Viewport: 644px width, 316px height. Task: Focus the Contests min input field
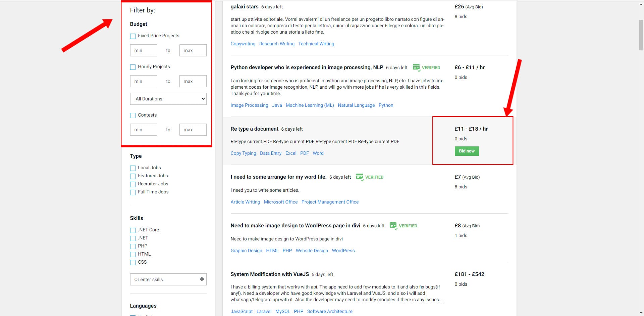144,130
